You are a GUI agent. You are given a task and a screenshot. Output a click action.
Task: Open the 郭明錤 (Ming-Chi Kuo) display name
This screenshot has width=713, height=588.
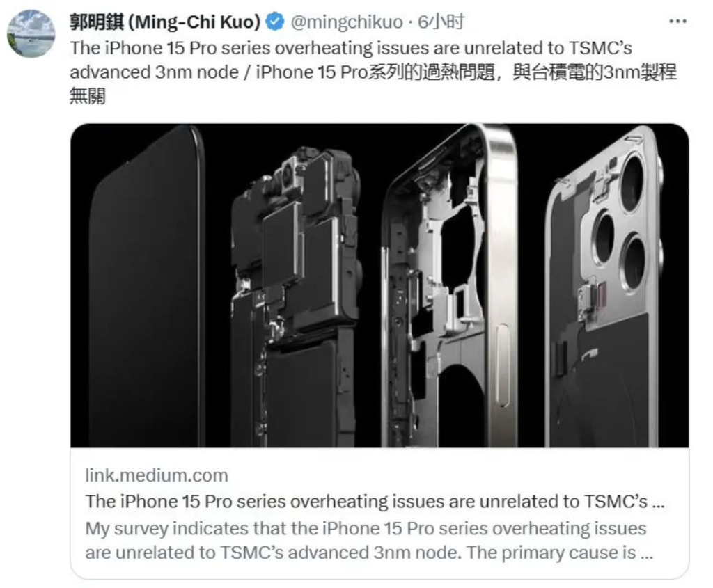pos(165,22)
